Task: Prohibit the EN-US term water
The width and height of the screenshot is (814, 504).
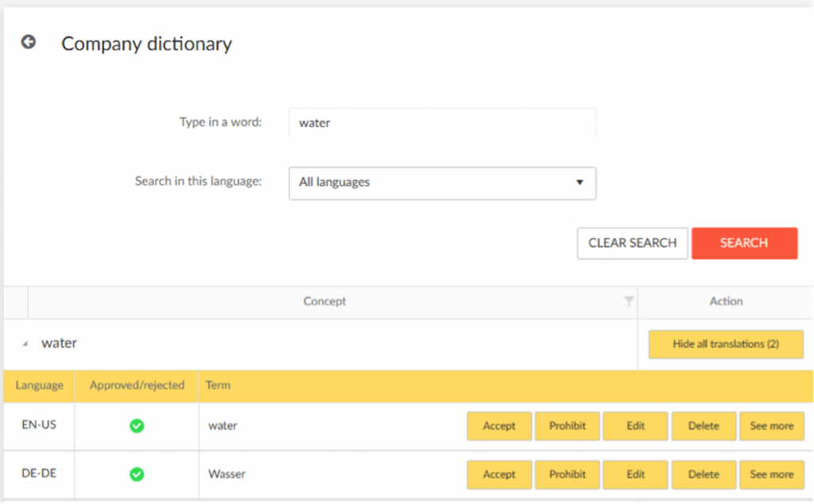Action: [x=568, y=426]
